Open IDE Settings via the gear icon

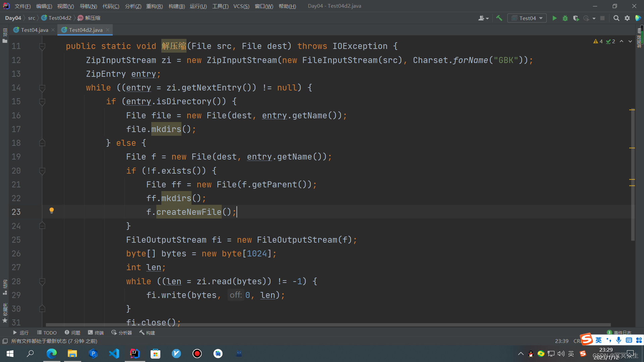[628, 18]
